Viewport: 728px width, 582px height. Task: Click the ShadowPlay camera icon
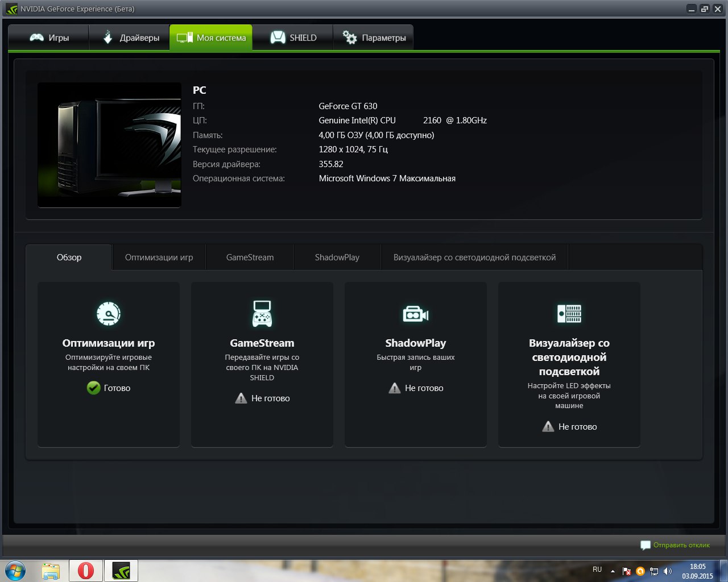pos(415,314)
